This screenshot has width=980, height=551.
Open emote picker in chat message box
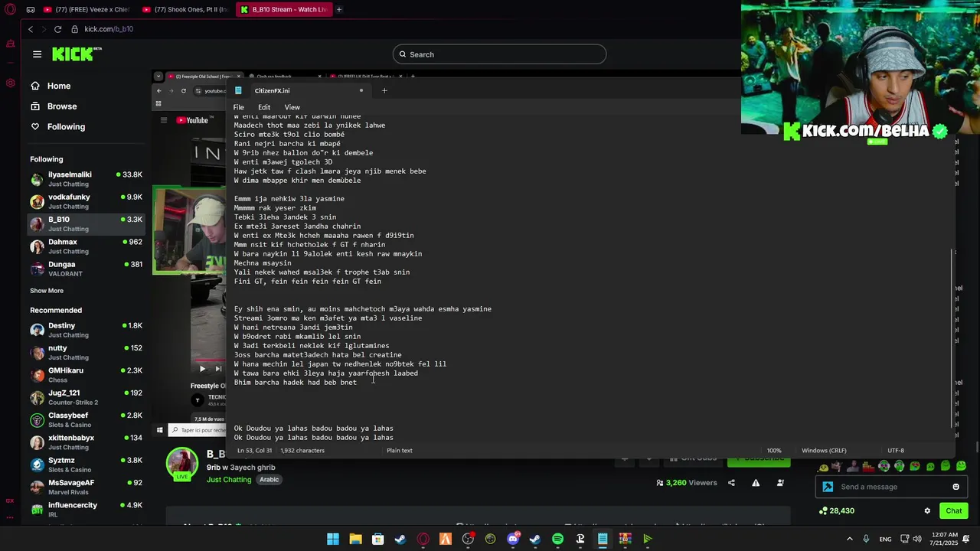point(955,487)
